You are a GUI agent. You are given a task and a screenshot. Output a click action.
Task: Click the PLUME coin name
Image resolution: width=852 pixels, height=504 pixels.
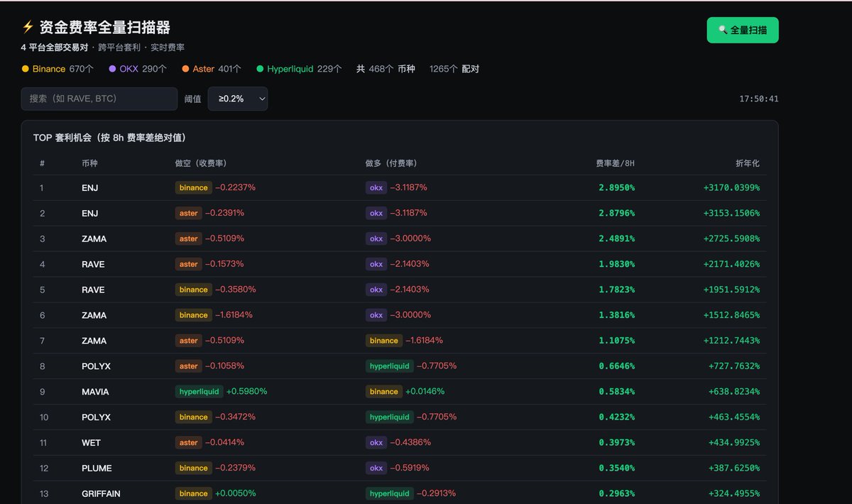click(x=97, y=469)
